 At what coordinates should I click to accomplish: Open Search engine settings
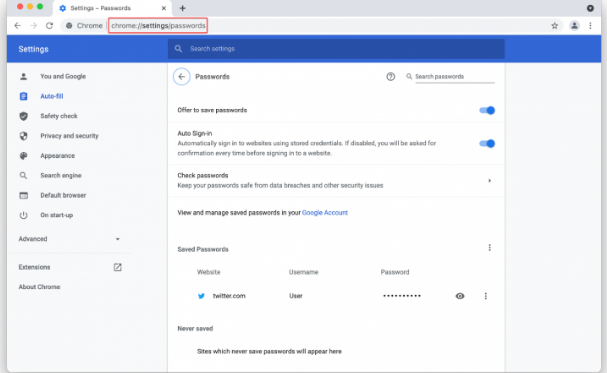pyautogui.click(x=61, y=175)
